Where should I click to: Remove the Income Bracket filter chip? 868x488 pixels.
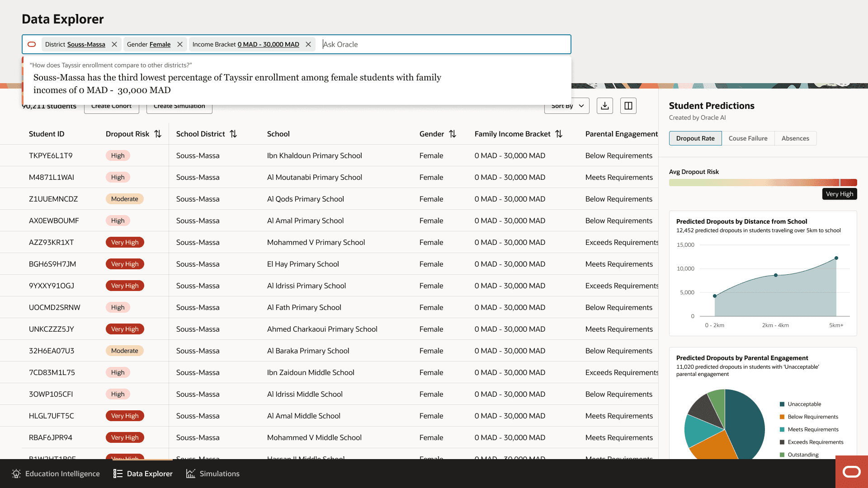[308, 44]
